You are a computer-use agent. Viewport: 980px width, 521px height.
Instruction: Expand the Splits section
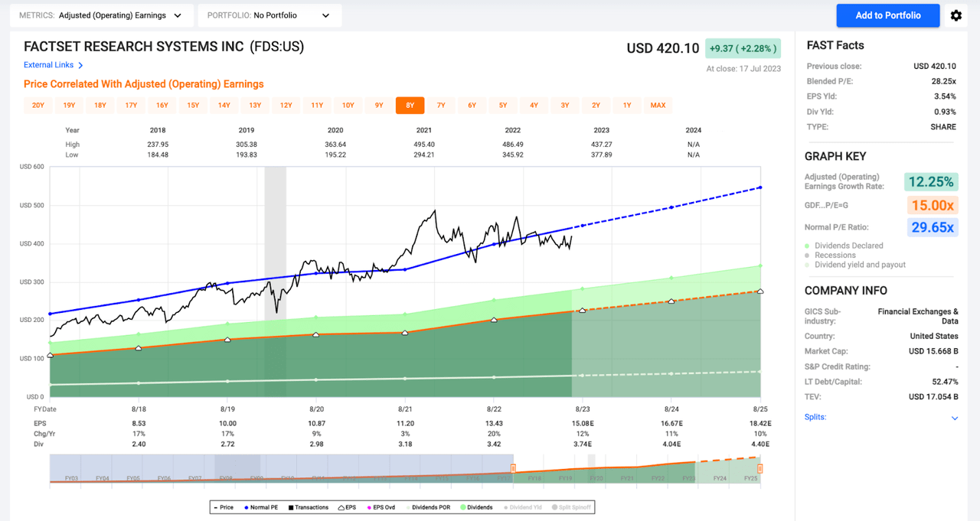pyautogui.click(x=954, y=418)
